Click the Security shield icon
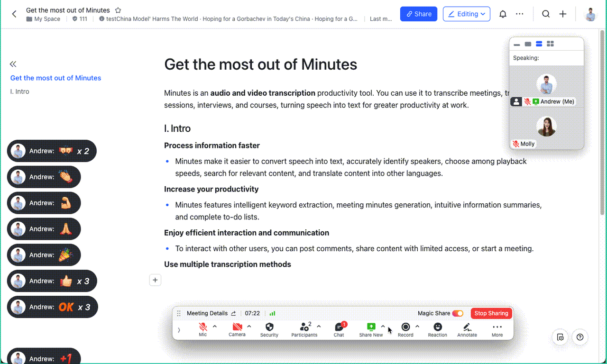 click(x=269, y=327)
